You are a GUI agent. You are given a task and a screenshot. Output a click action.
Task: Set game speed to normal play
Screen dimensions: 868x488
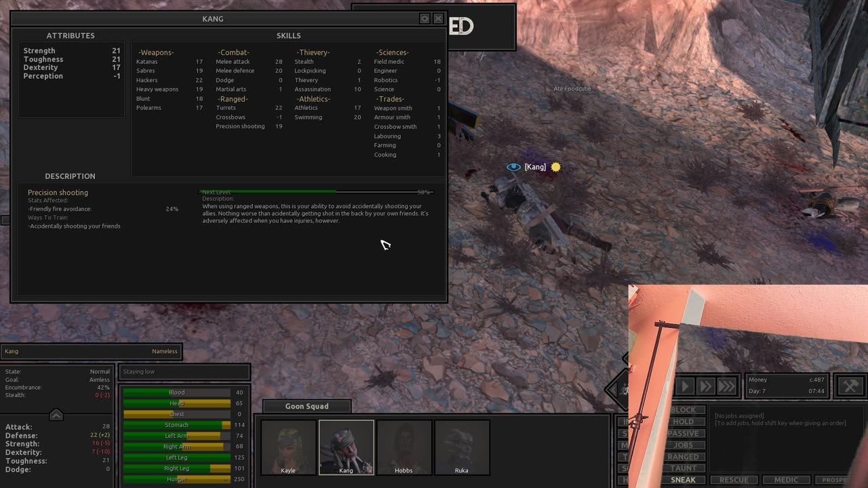pos(685,386)
